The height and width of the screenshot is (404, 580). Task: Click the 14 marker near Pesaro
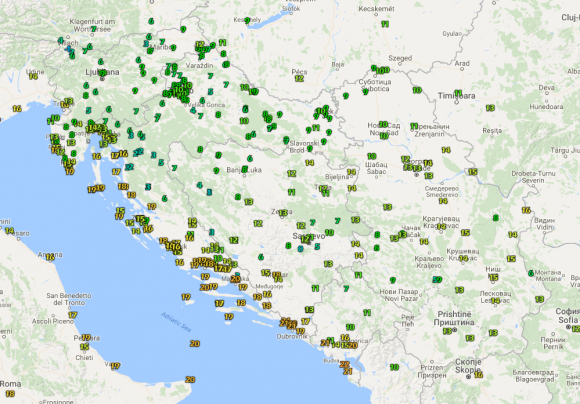pyautogui.click(x=9, y=230)
